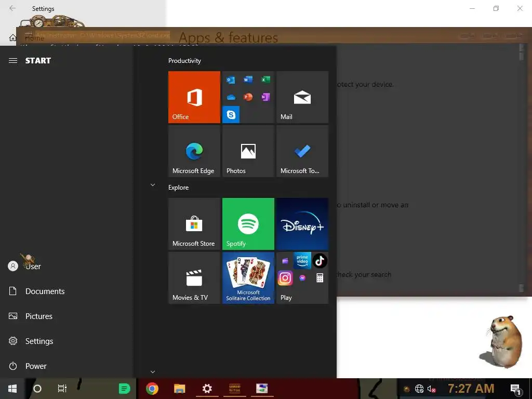The width and height of the screenshot is (532, 399).
Task: Open green chat app on taskbar
Action: click(x=125, y=389)
